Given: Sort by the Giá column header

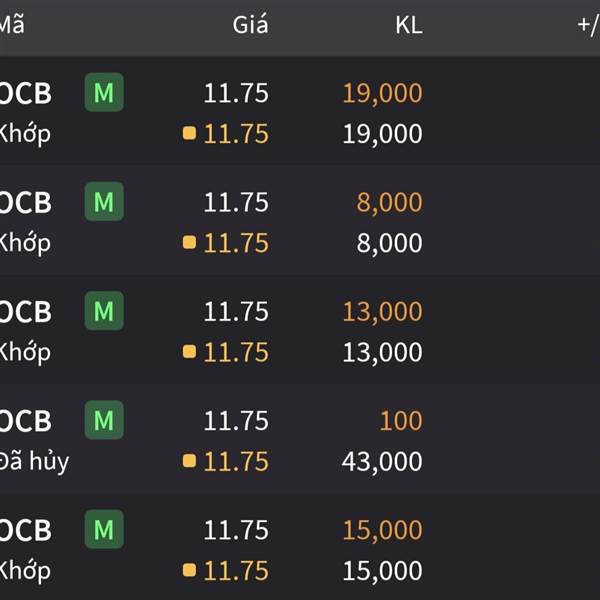Looking at the screenshot, I should pyautogui.click(x=251, y=24).
